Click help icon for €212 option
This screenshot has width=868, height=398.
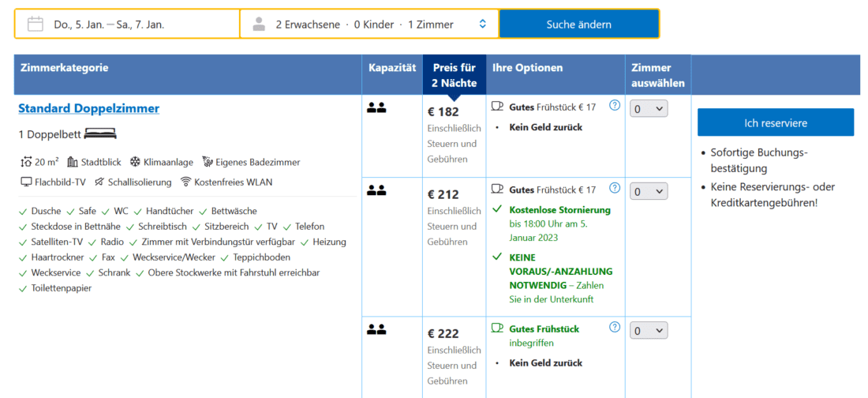(615, 188)
